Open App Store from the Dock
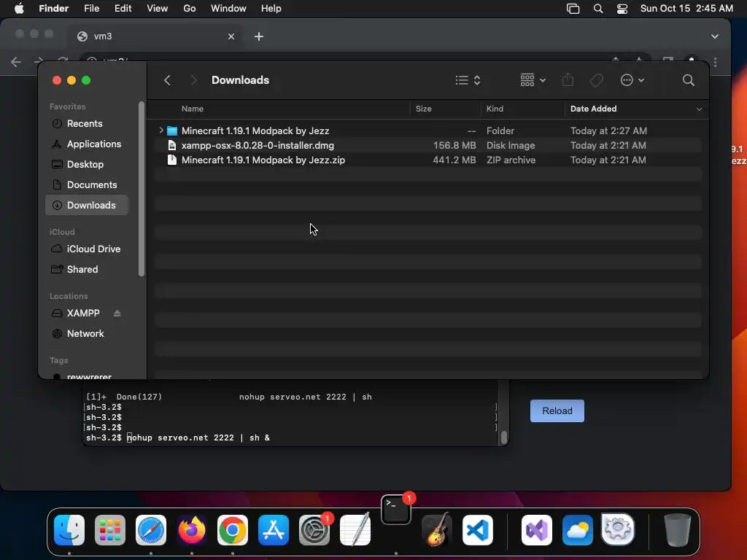Image resolution: width=747 pixels, height=560 pixels. pos(274,530)
